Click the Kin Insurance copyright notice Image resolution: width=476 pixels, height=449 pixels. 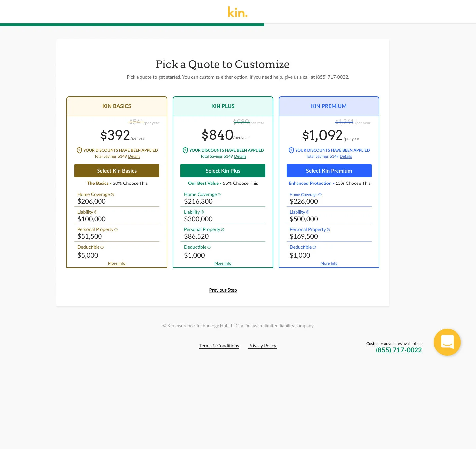pyautogui.click(x=238, y=326)
